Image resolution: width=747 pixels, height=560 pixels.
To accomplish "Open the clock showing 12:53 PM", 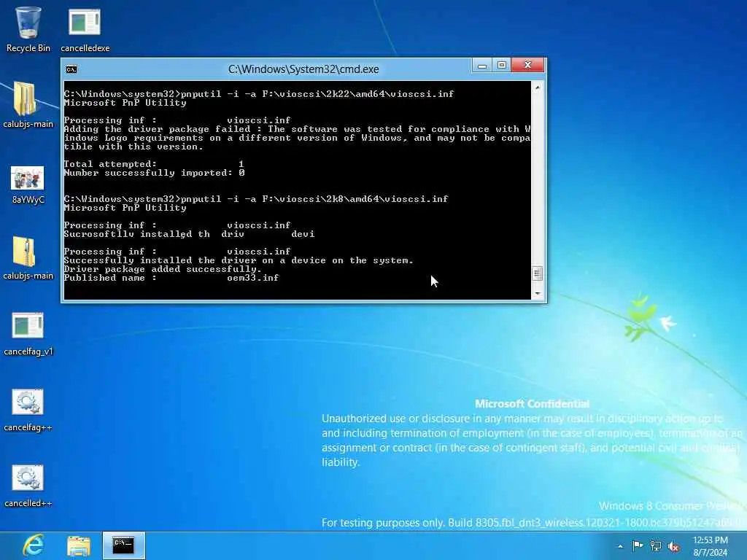I will (711, 546).
